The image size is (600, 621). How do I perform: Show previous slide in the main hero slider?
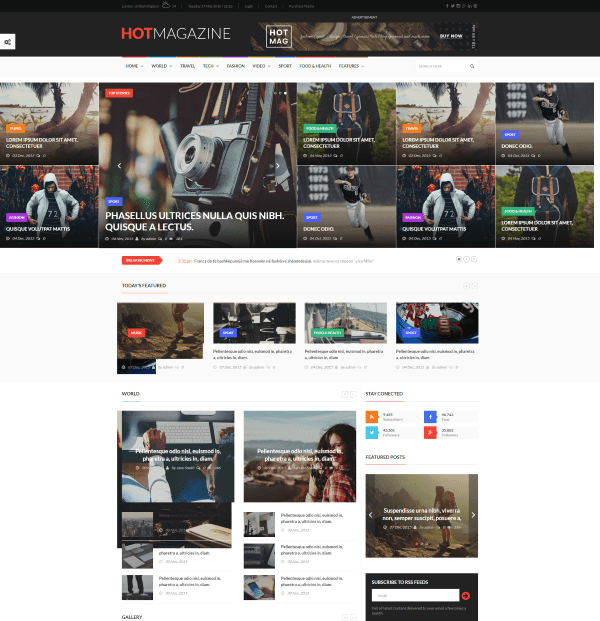click(119, 166)
